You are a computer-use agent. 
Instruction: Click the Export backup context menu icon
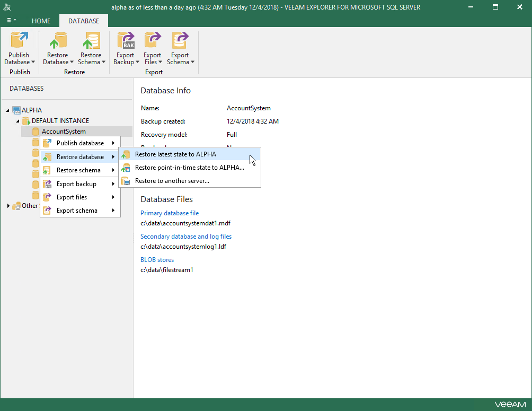(x=47, y=184)
